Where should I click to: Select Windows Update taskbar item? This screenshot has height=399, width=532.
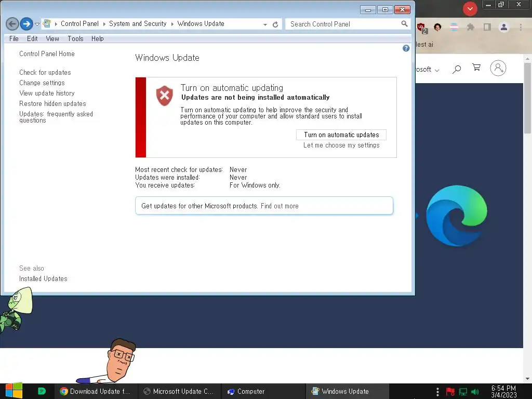point(347,391)
